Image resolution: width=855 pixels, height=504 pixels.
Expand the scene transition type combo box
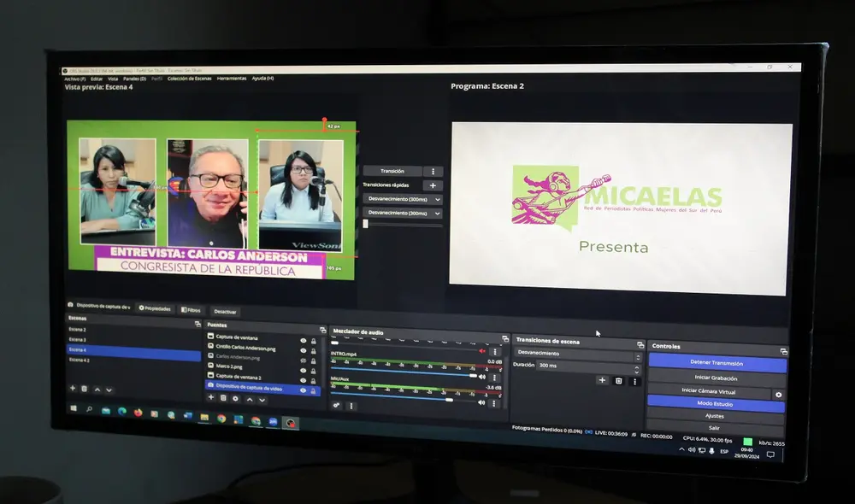tap(576, 353)
